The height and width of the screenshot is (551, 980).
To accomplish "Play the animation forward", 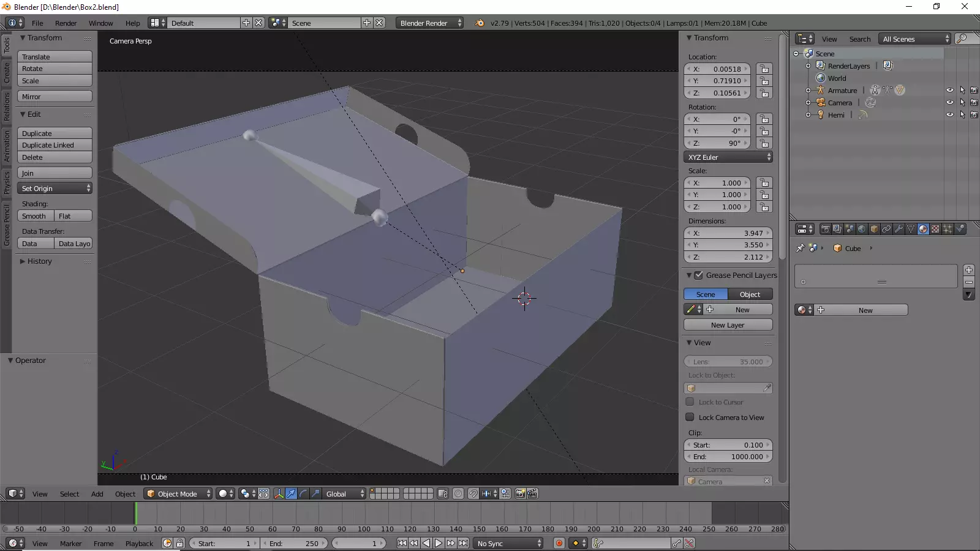I will [439, 543].
